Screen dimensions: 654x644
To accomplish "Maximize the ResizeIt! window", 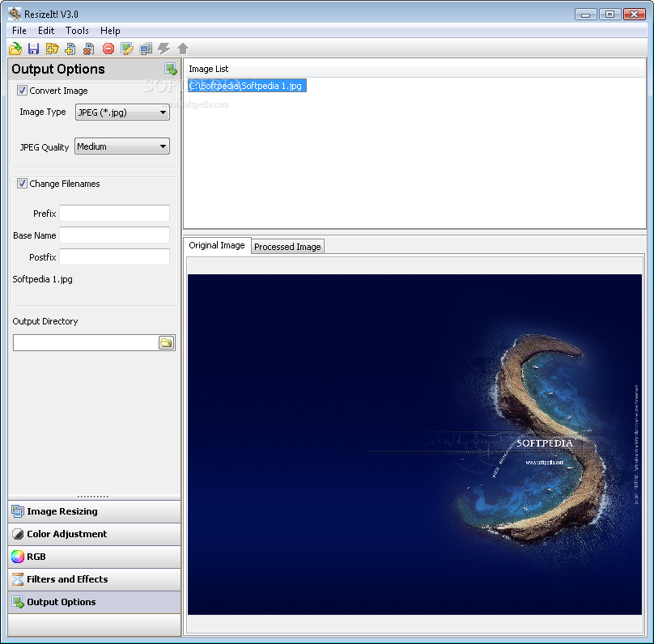I will tap(609, 15).
